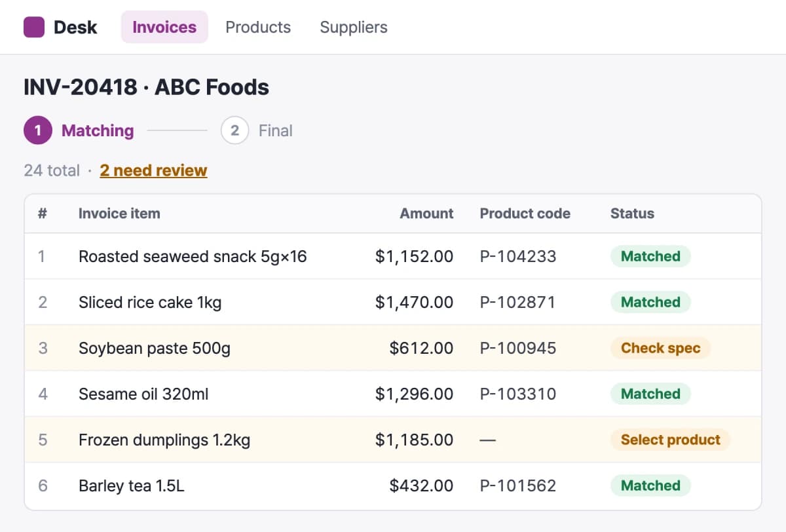786x532 pixels.
Task: Sort by the Amount column header
Action: [426, 214]
